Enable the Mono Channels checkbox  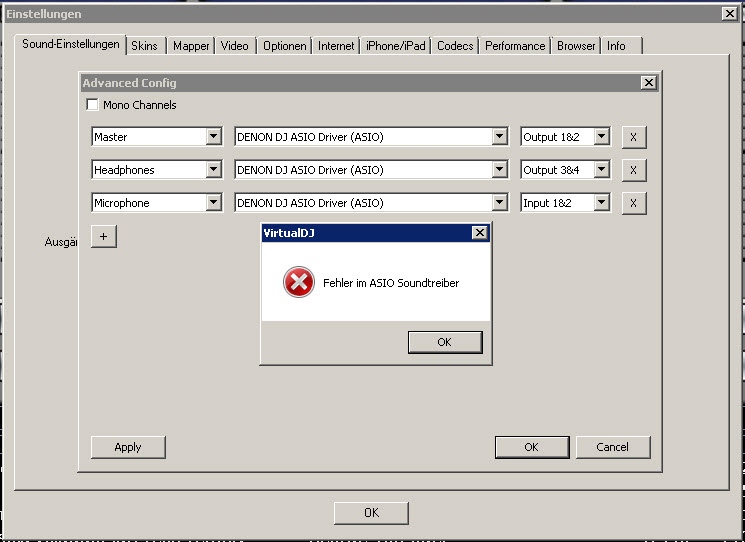92,105
